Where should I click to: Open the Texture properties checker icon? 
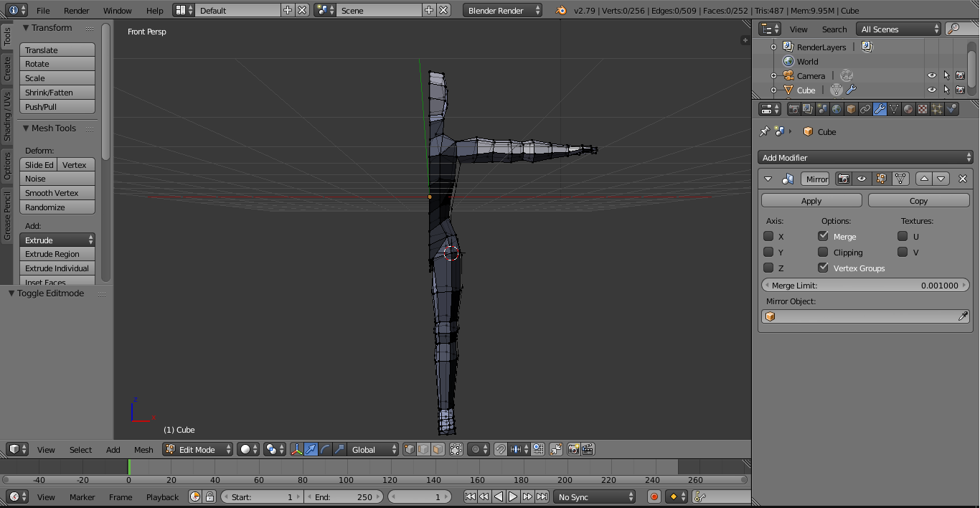point(923,110)
